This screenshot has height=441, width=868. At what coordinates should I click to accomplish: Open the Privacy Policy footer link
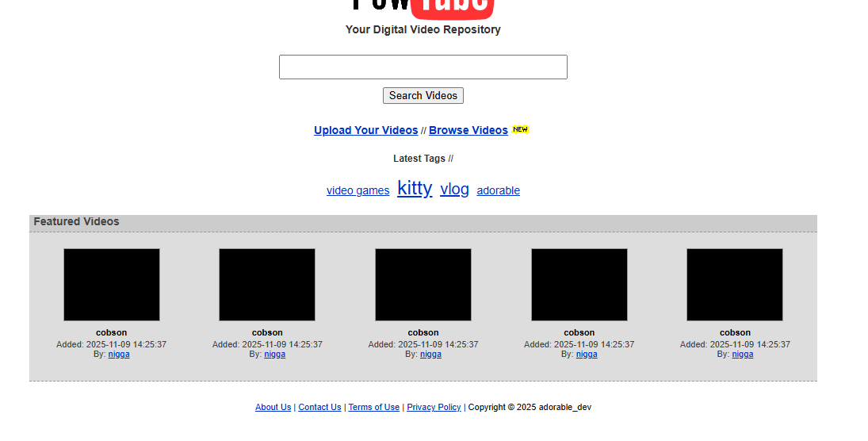tap(434, 407)
